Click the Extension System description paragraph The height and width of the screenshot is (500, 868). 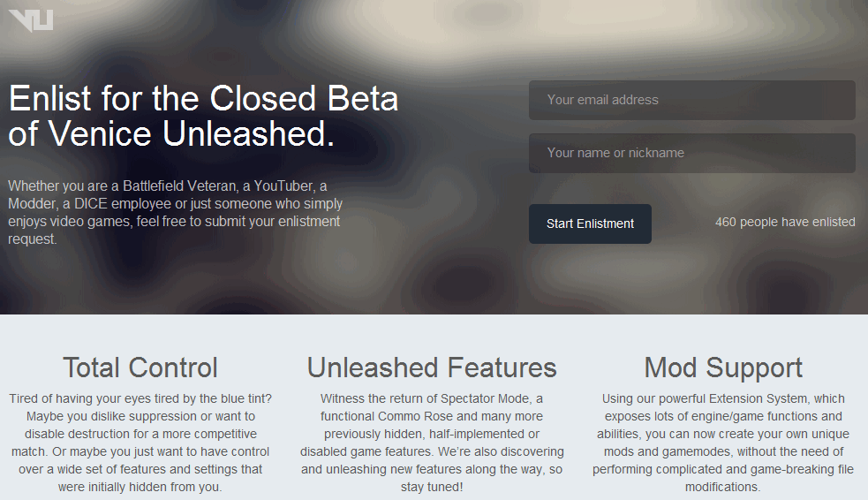pos(723,443)
